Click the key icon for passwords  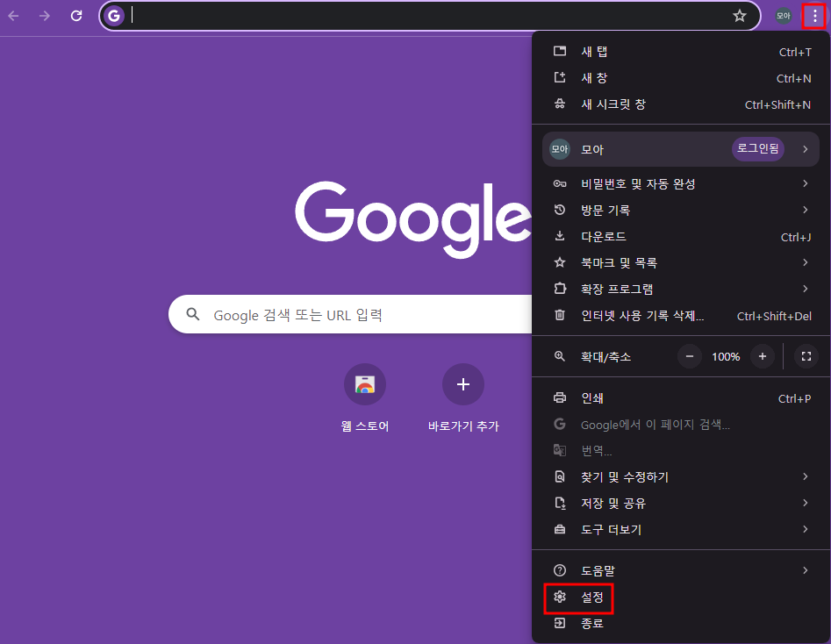560,183
